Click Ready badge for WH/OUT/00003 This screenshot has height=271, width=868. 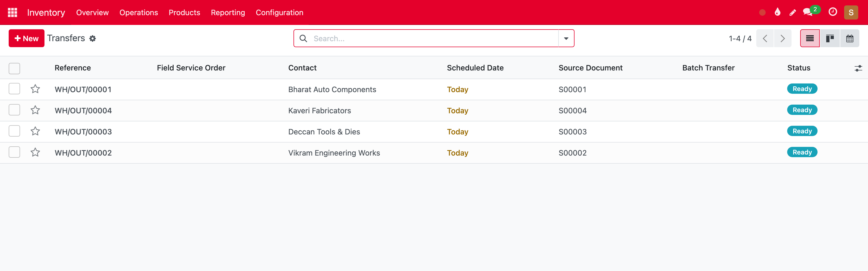click(x=802, y=131)
